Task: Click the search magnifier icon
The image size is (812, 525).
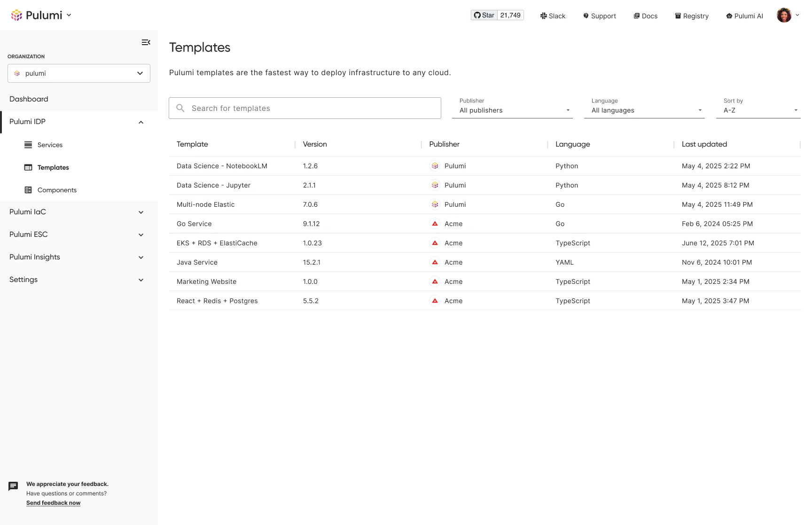Action: tap(180, 108)
